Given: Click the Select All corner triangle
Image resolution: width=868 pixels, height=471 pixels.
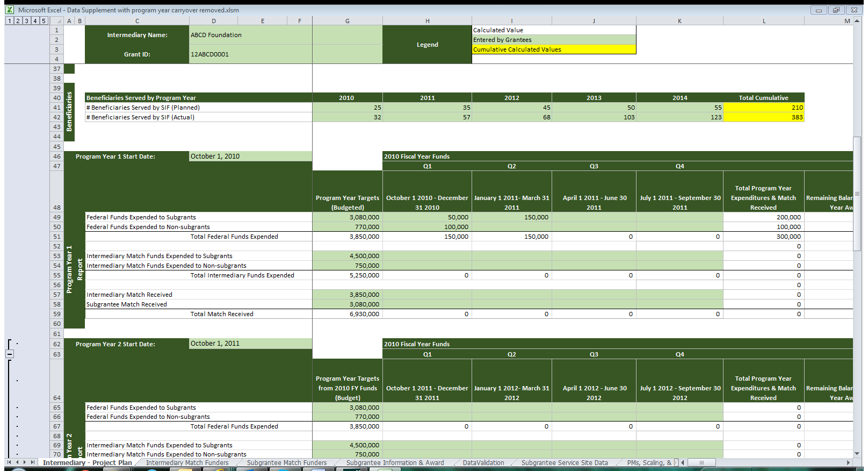Looking at the screenshot, I should pos(56,21).
